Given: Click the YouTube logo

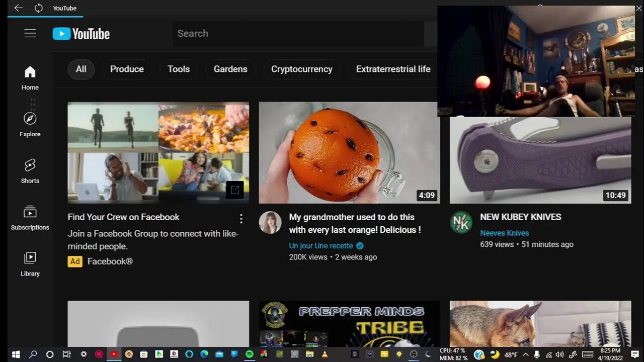Looking at the screenshot, I should click(x=81, y=34).
